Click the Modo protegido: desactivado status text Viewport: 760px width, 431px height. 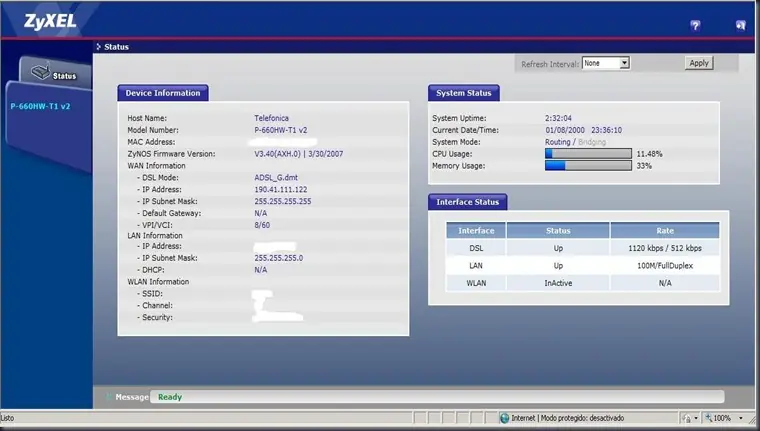(582, 418)
